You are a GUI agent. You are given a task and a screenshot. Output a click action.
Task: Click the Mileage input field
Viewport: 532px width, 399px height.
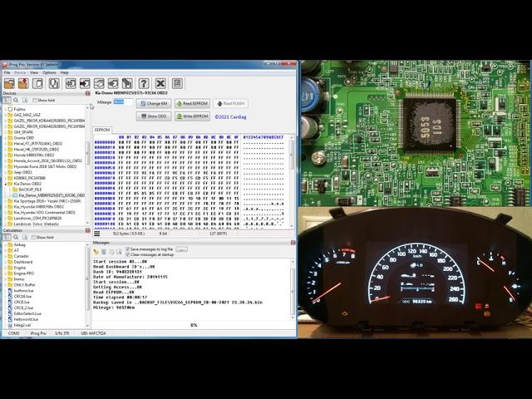123,102
